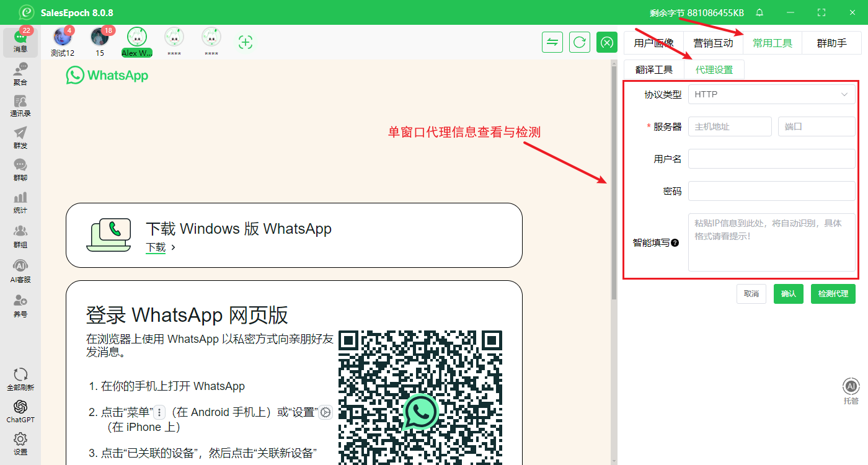Open the 群聊 group chat section

tap(20, 170)
